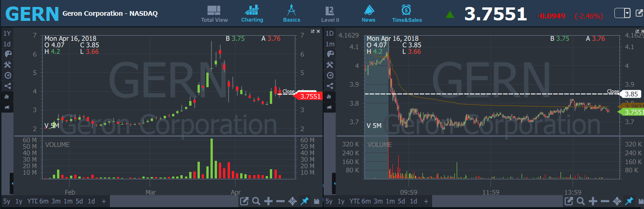Click the 3.7551 price tag on left chart
The image size is (644, 209).
click(x=309, y=96)
